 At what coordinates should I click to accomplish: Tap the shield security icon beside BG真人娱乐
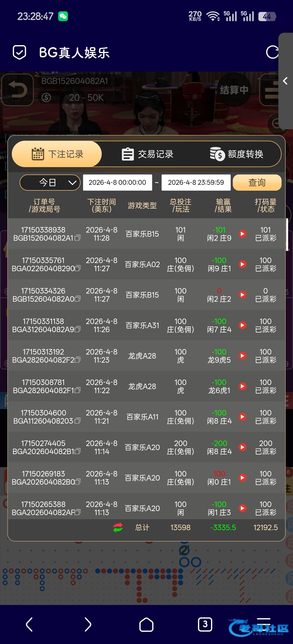click(x=19, y=52)
